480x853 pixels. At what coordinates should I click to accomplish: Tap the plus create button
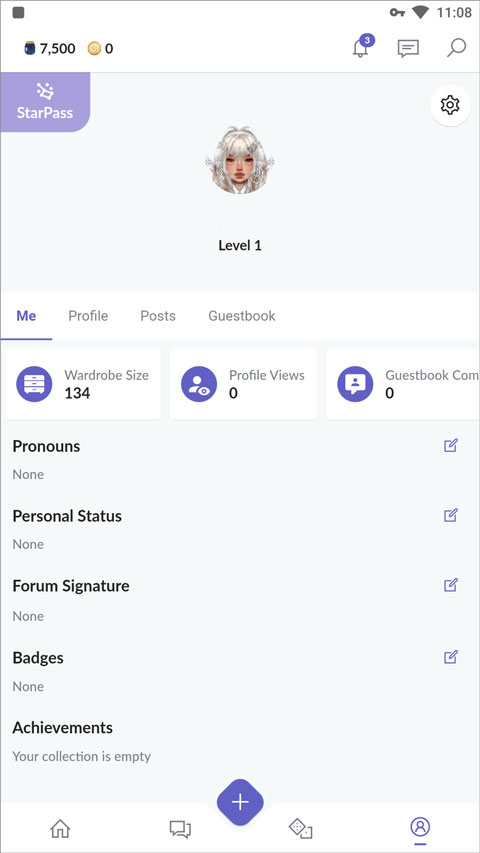pyautogui.click(x=240, y=802)
